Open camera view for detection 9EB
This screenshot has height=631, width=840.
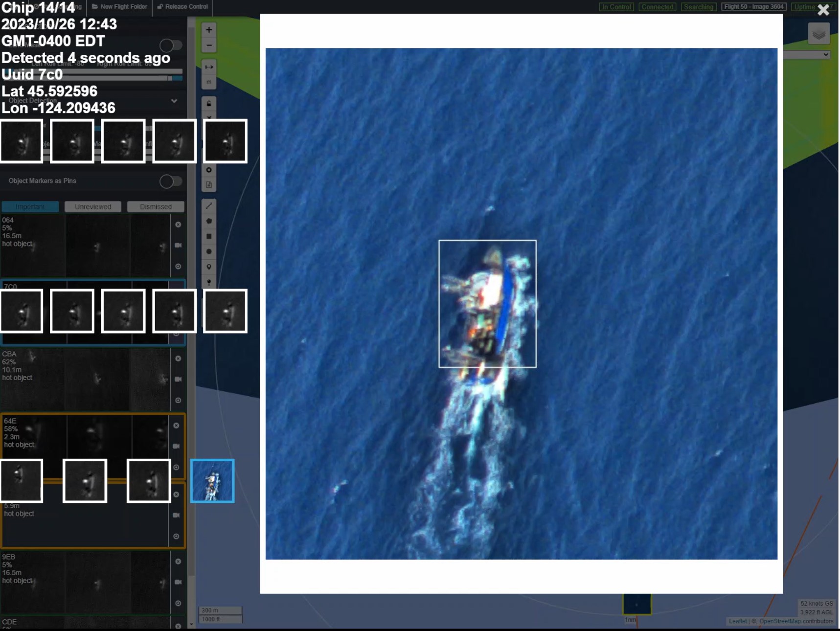[178, 582]
